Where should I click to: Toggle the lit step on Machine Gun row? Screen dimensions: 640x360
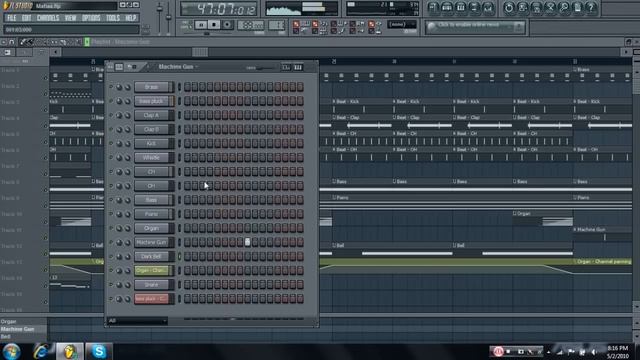coord(247,242)
